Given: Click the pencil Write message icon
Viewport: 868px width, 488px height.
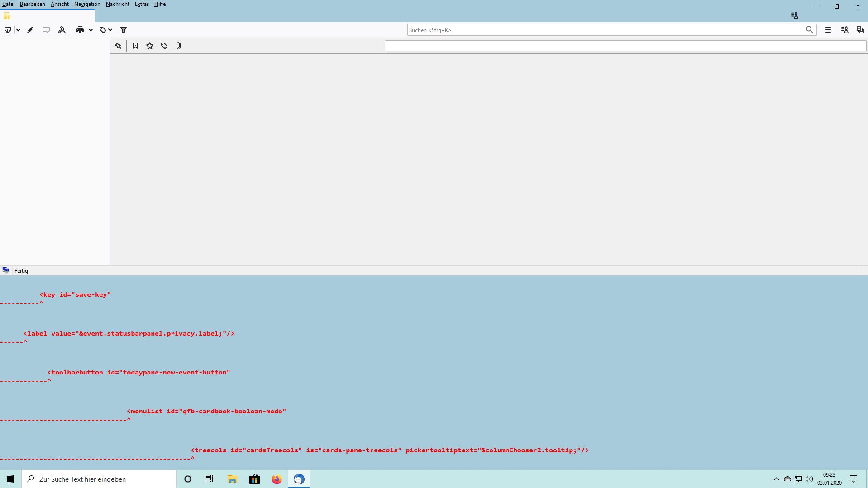Looking at the screenshot, I should (x=30, y=30).
